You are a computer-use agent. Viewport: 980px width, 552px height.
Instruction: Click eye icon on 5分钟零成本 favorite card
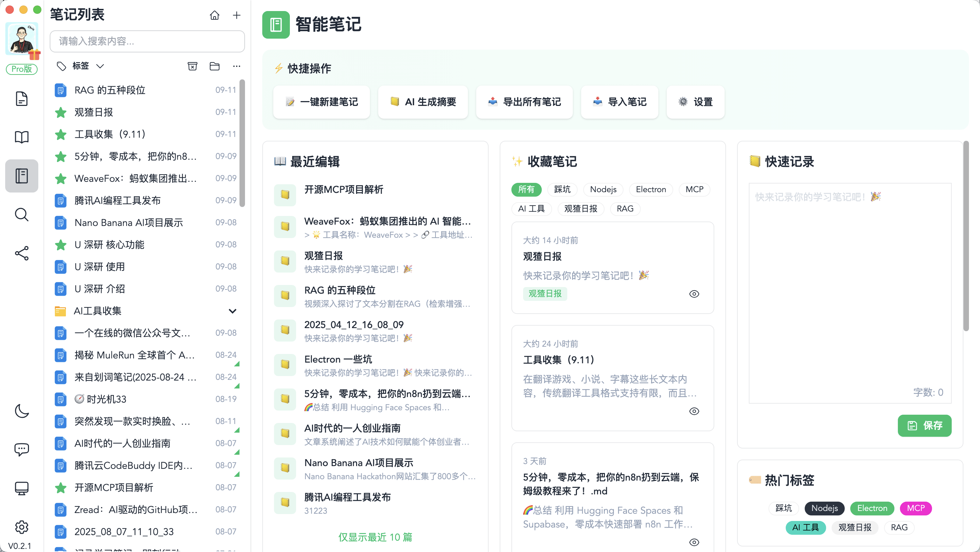694,542
